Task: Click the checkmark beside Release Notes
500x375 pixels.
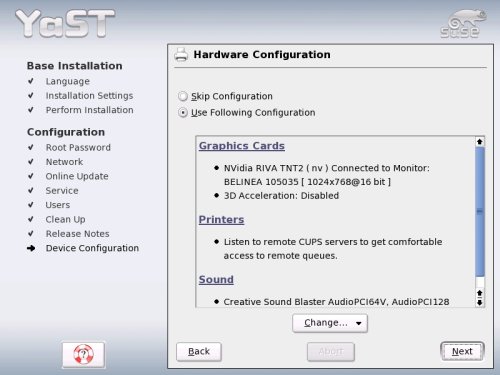Action: pos(31,234)
